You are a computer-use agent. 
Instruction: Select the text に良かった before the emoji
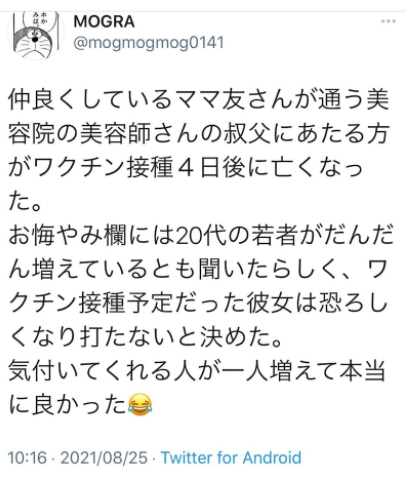(67, 405)
